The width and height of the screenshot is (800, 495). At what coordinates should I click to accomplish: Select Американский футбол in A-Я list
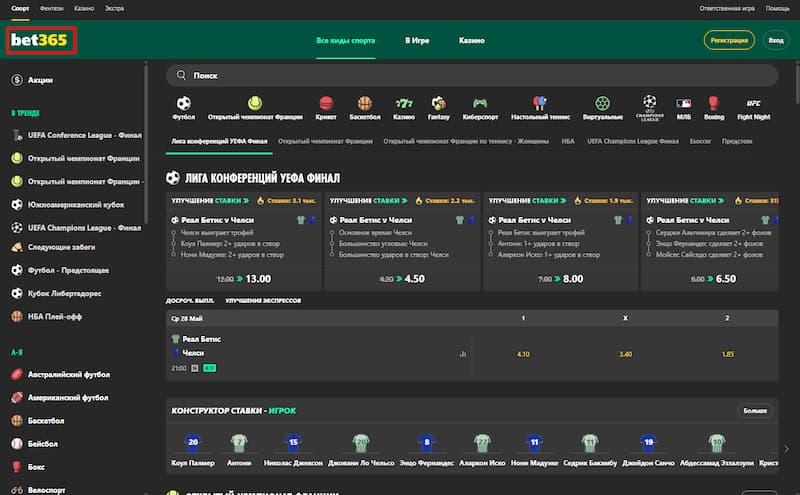pos(60,398)
